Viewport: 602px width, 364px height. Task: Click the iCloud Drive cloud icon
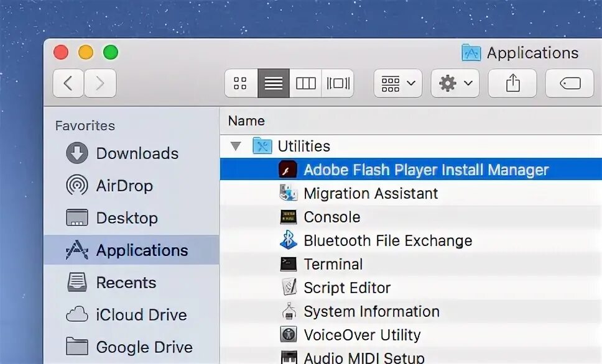pyautogui.click(x=76, y=314)
